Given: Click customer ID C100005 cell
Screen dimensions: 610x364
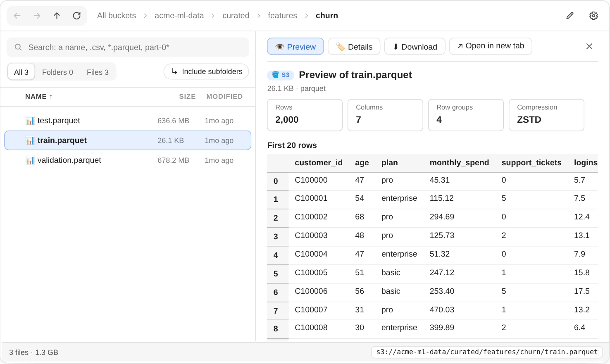Looking at the screenshot, I should pos(311,273).
